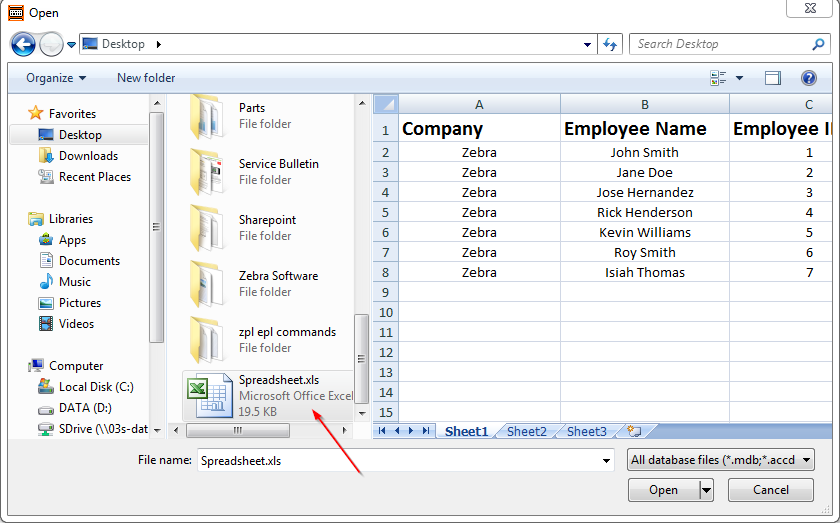Switch to the Sheet3 tab
Viewport: 840px width, 523px height.
tap(586, 432)
